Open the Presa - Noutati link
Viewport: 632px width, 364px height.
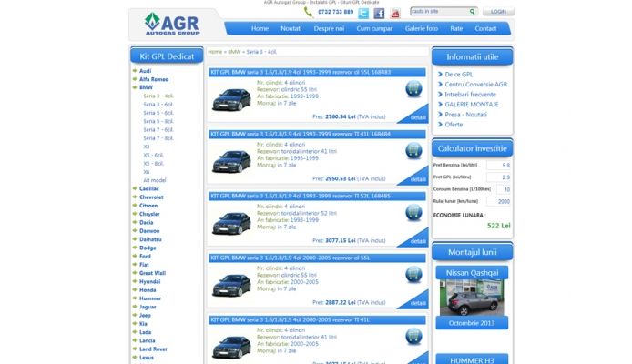(465, 115)
